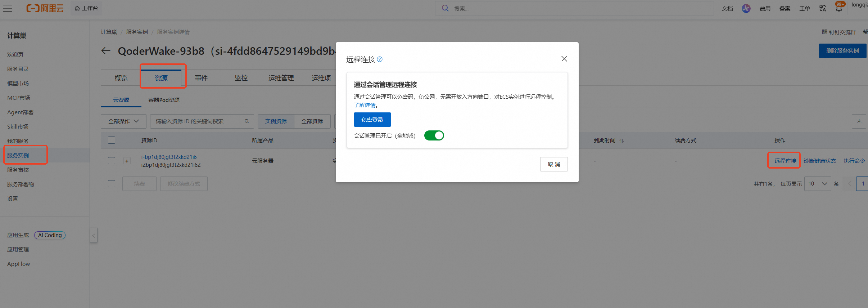Screen dimensions: 868x308
Task: Click the search magnifier icon in the top bar
Action: point(445,8)
